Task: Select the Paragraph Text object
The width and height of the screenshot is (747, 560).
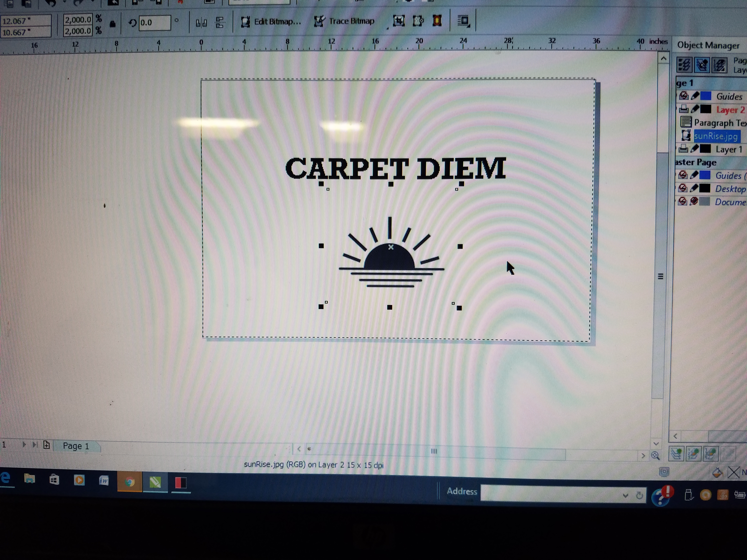Action: click(x=719, y=123)
